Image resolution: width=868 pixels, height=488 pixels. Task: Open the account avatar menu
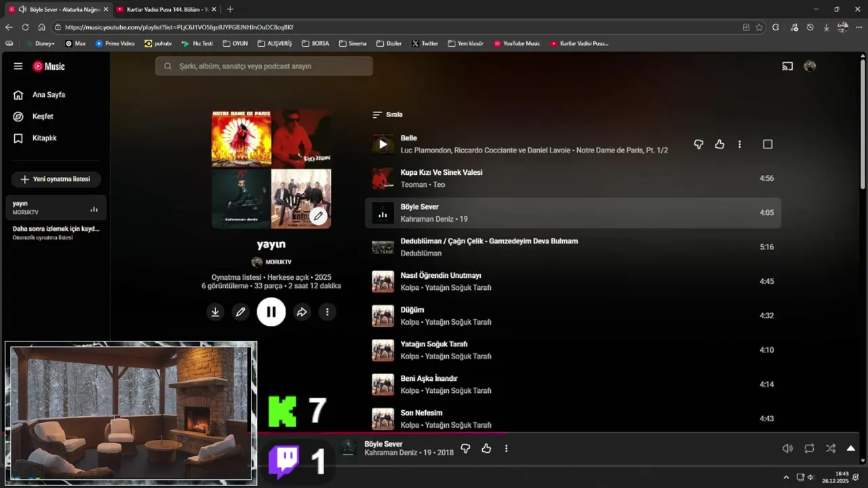pyautogui.click(x=810, y=66)
